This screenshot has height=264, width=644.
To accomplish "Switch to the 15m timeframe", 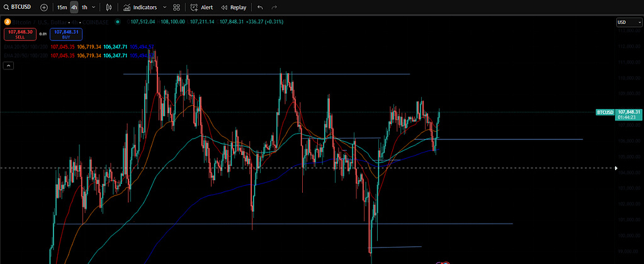I will (x=62, y=8).
